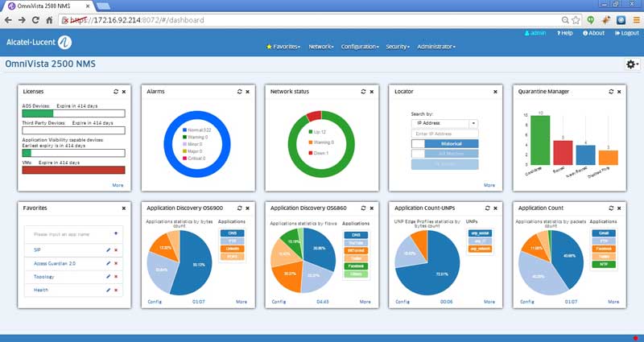Close the Licenses widget
The width and height of the screenshot is (644, 342).
click(x=124, y=92)
